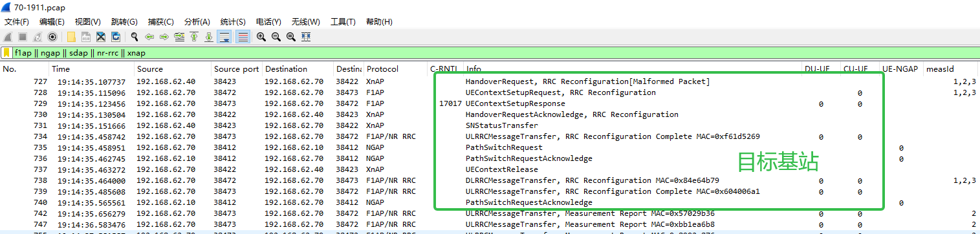Image resolution: width=980 pixels, height=234 pixels.
Task: Click C-RNTI value 17017
Action: point(450,103)
